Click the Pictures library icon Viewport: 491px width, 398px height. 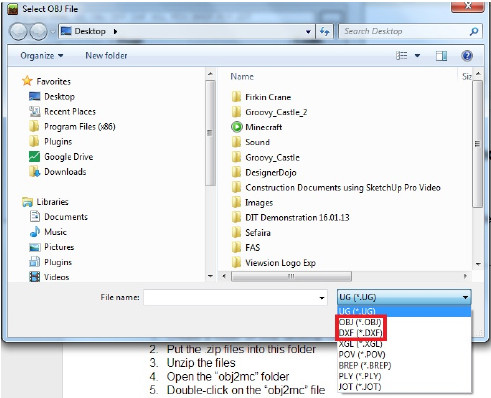pyautogui.click(x=34, y=247)
